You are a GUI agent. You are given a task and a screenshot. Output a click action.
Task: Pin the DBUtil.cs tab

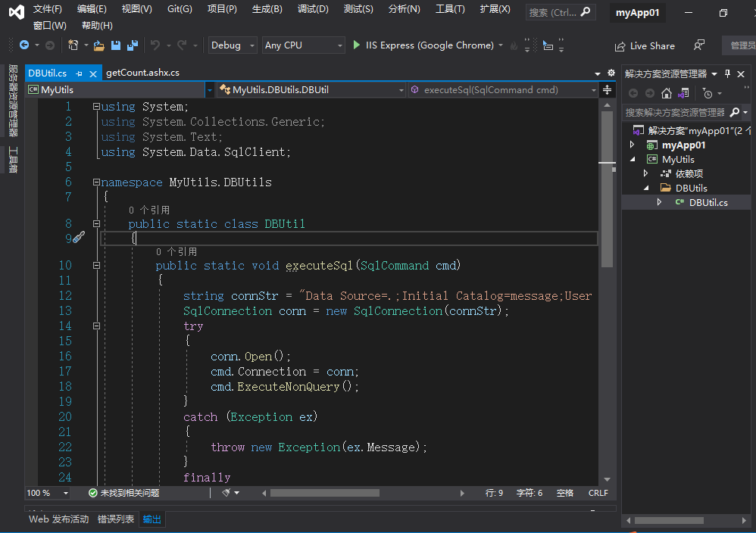coord(79,73)
